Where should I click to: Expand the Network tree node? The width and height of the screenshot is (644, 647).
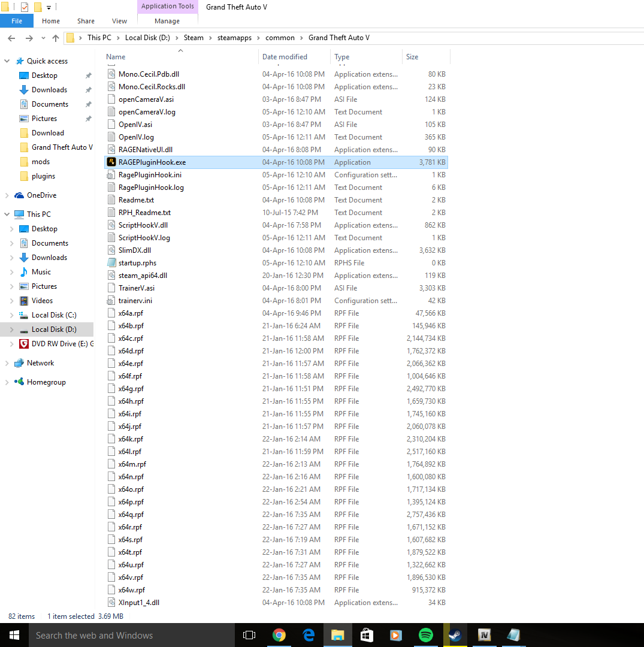tap(7, 363)
